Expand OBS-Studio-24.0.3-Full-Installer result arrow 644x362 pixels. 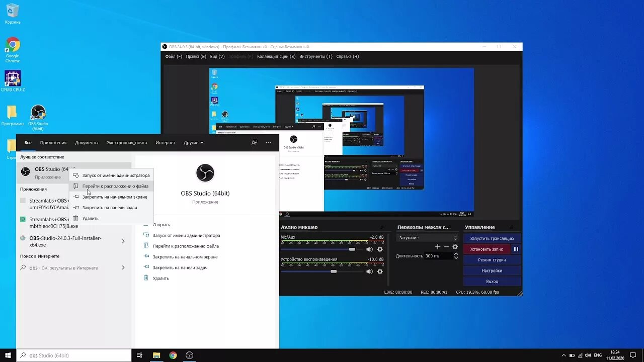click(123, 241)
